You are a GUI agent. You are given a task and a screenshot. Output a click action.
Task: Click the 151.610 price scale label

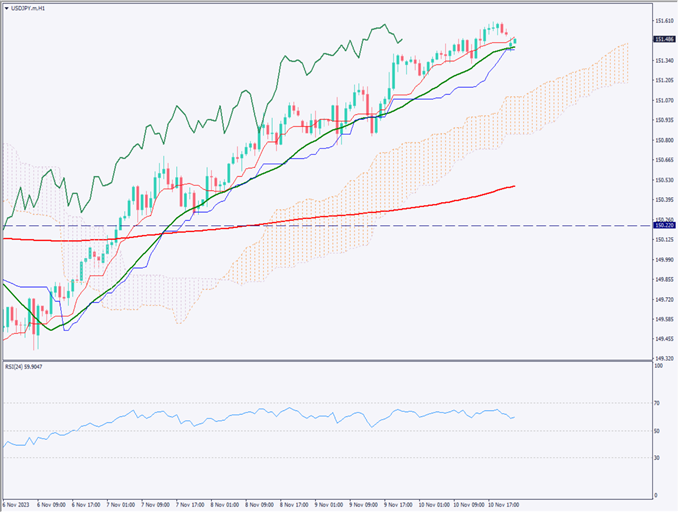662,20
